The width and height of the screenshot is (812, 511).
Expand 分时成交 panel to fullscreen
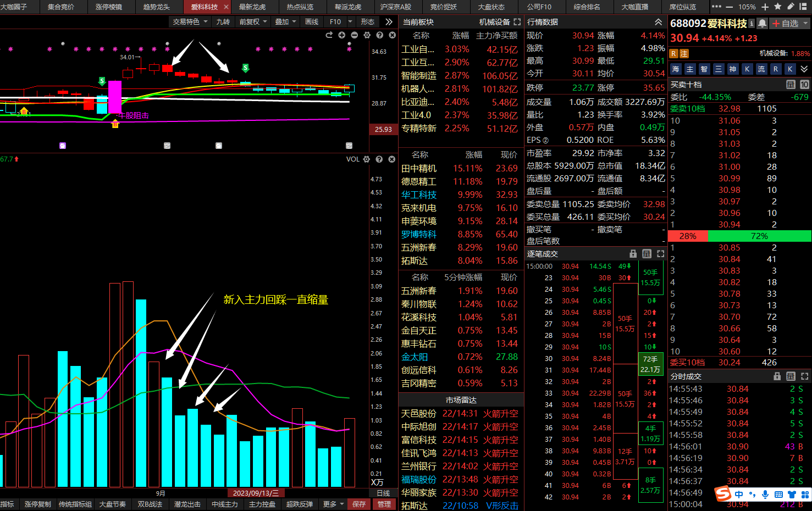coord(804,376)
